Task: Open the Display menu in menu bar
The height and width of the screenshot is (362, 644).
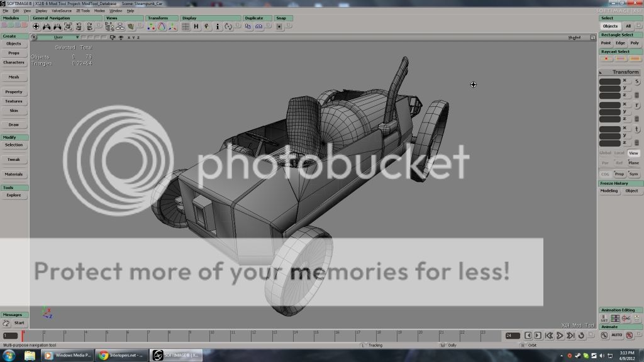Action: pos(41,11)
